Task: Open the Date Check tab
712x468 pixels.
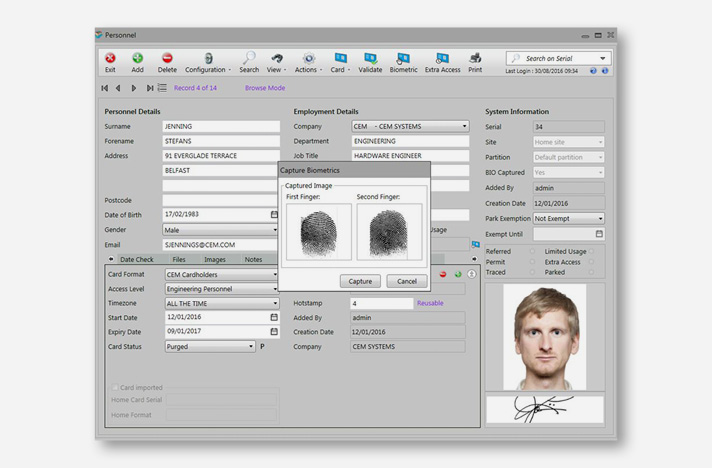Action: [x=137, y=260]
